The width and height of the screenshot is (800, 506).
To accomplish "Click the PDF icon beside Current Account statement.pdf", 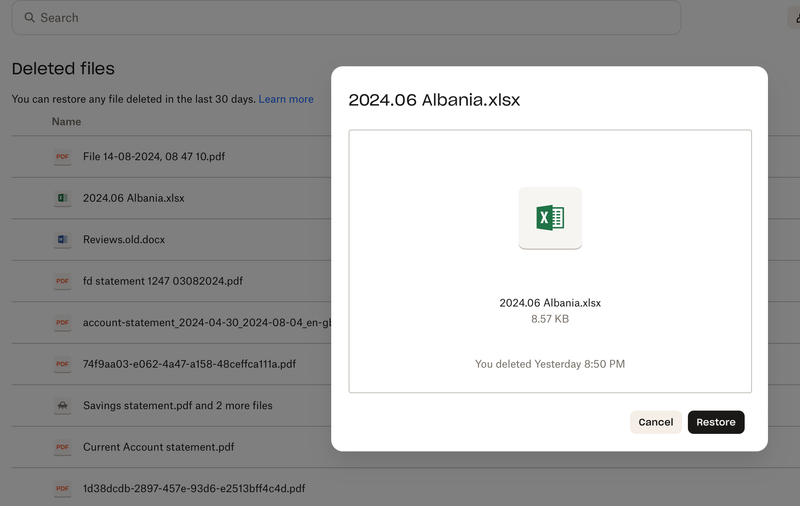I will click(x=63, y=447).
